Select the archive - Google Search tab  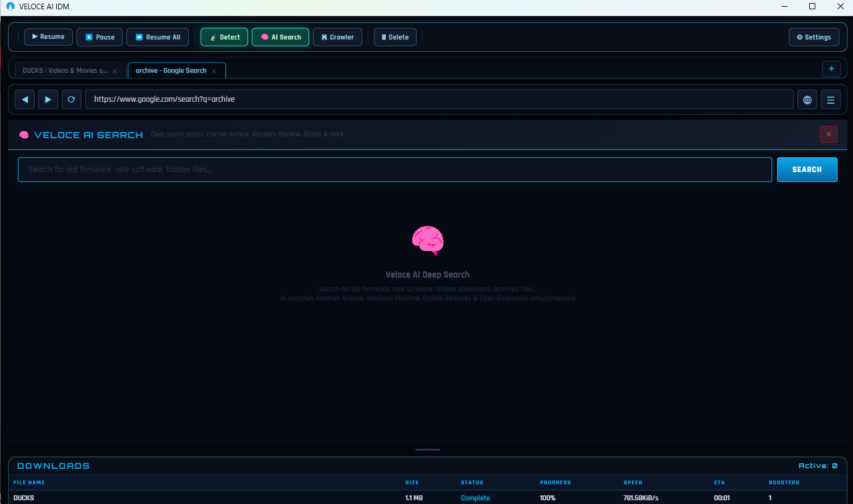(x=171, y=71)
